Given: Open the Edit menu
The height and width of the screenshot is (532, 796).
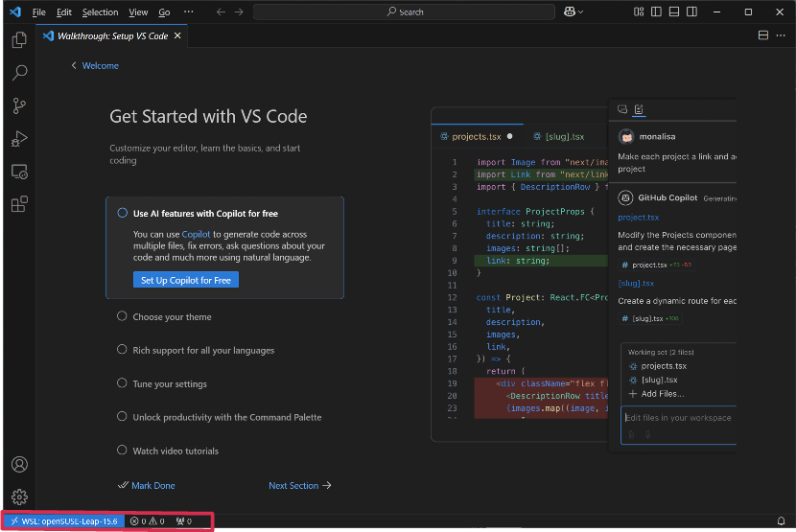Looking at the screenshot, I should click(x=64, y=12).
